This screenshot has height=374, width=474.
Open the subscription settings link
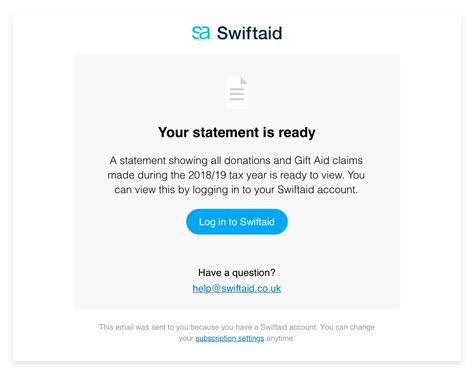(x=230, y=338)
